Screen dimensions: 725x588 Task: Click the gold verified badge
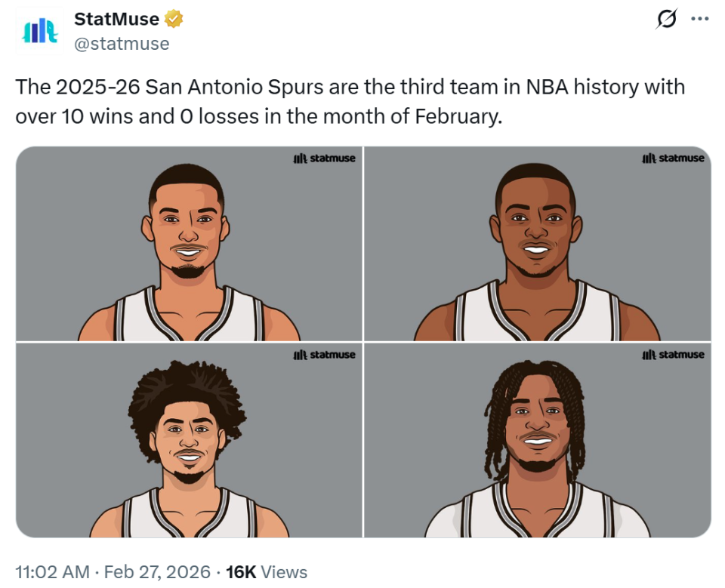174,20
